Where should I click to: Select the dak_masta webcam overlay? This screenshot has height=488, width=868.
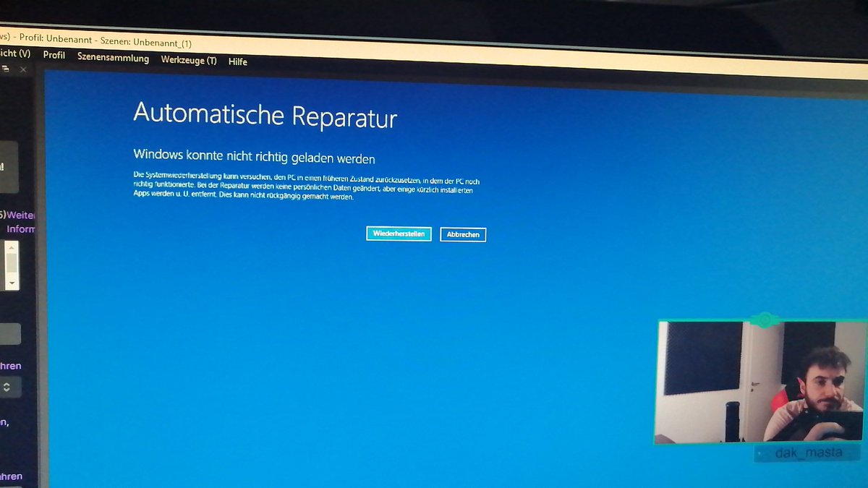click(759, 383)
